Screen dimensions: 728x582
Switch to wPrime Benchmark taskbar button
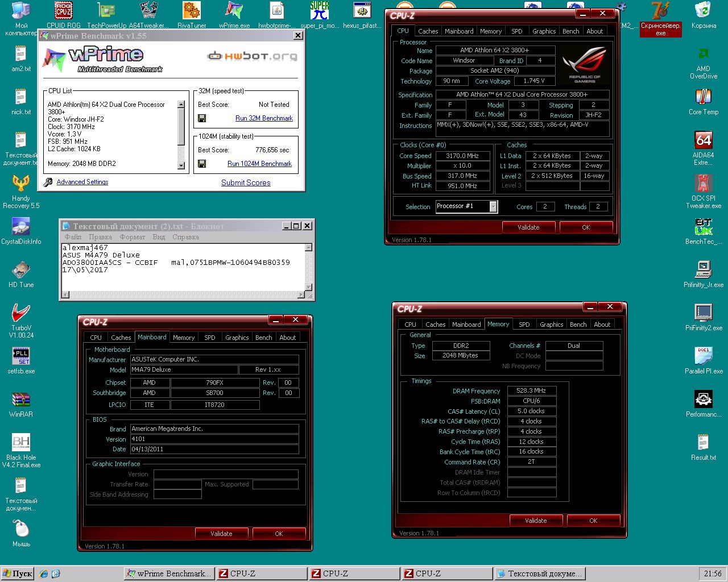(170, 573)
